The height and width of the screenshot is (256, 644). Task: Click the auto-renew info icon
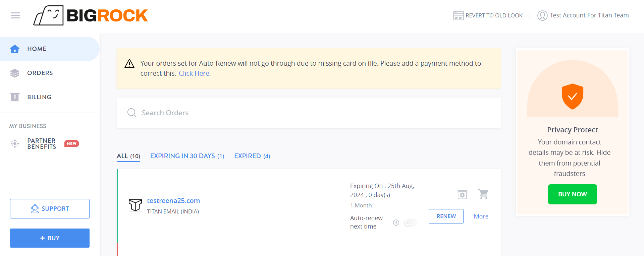(396, 222)
